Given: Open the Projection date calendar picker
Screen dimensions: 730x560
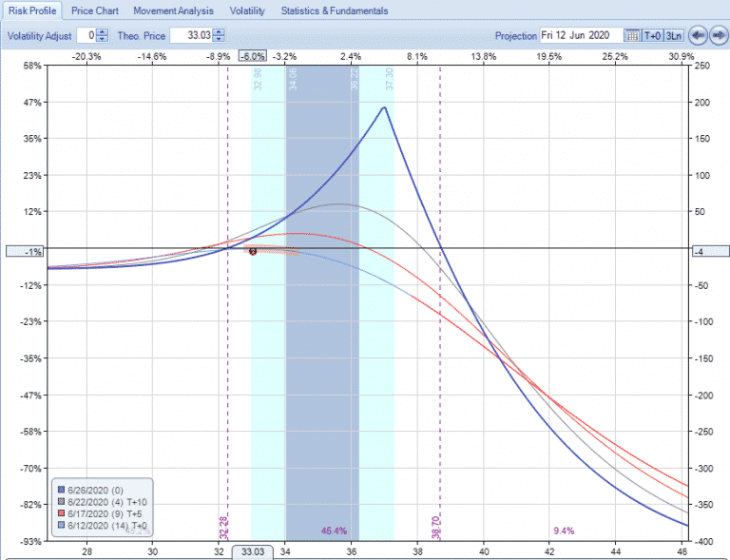Looking at the screenshot, I should coord(631,36).
